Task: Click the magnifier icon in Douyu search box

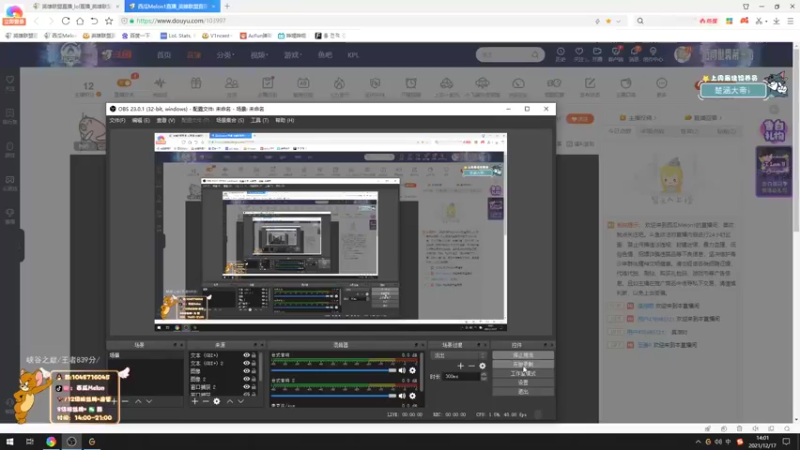Action: point(535,55)
